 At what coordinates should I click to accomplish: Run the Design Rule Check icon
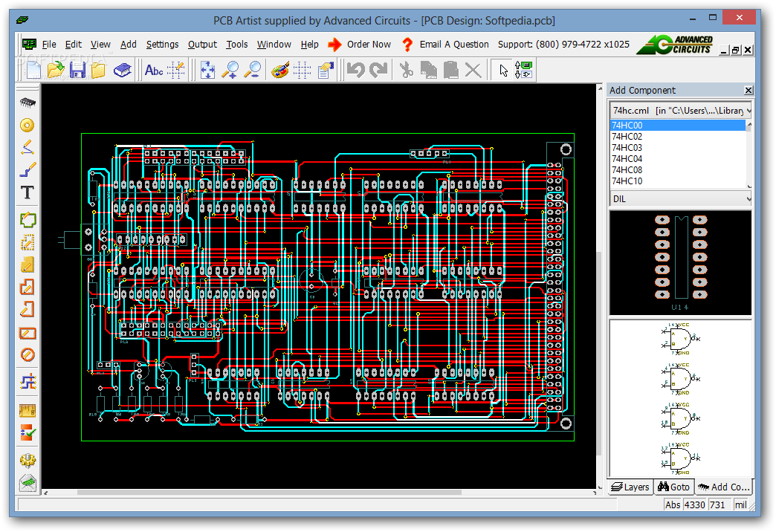[28, 433]
